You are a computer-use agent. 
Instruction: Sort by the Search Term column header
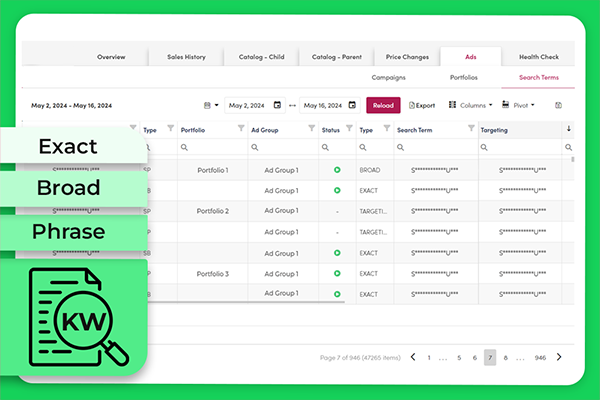click(414, 130)
